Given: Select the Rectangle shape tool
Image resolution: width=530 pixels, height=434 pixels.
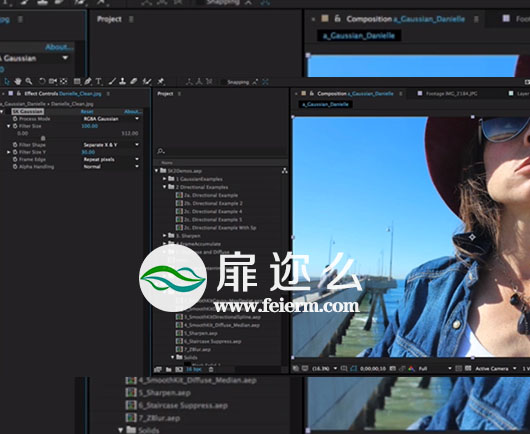Looking at the screenshot, I should [x=77, y=81].
